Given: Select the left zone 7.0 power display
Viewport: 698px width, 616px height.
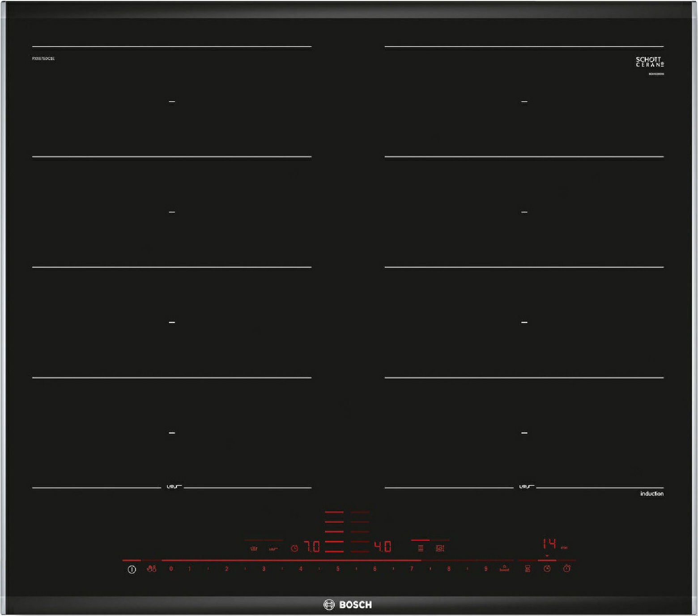Looking at the screenshot, I should pos(312,547).
